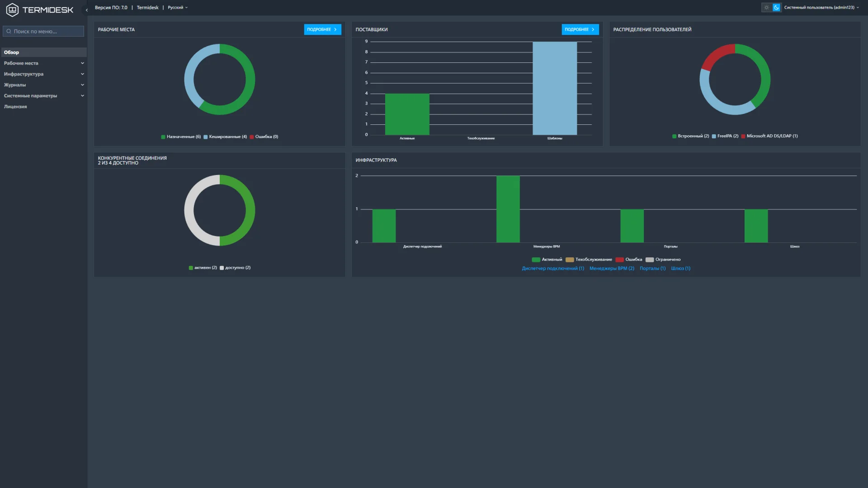868x488 pixels.
Task: Switch to light theme via sun icon
Action: [x=766, y=7]
